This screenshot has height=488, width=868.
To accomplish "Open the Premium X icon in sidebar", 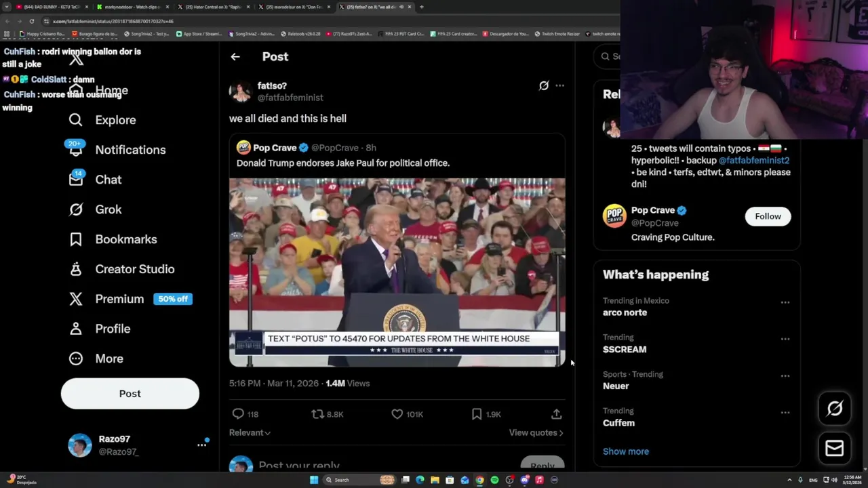I will 76,299.
